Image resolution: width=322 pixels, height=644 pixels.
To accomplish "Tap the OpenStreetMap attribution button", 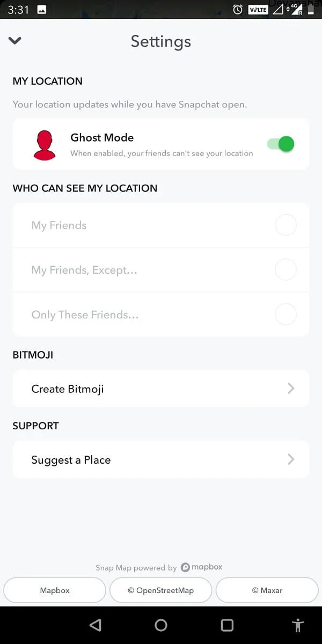I will pyautogui.click(x=160, y=590).
